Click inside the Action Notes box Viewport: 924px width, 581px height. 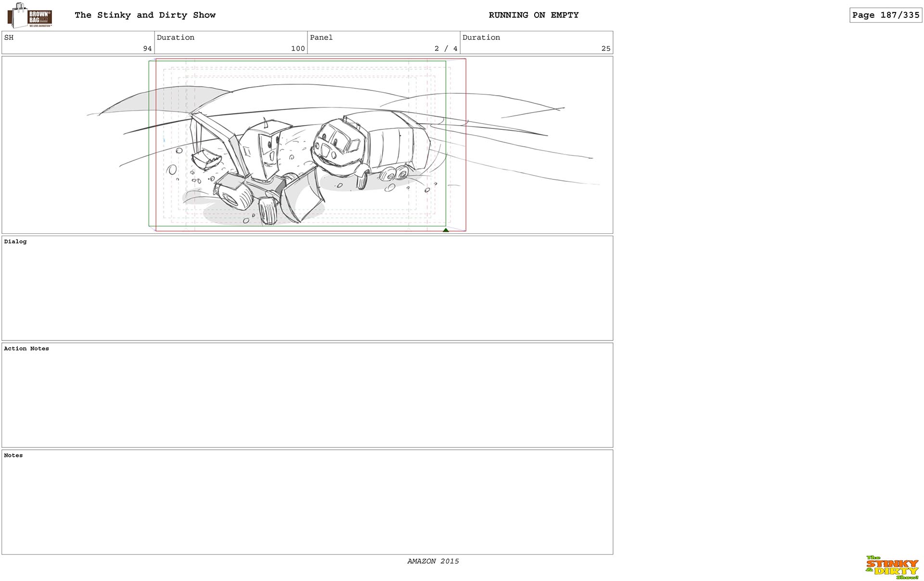[307, 395]
